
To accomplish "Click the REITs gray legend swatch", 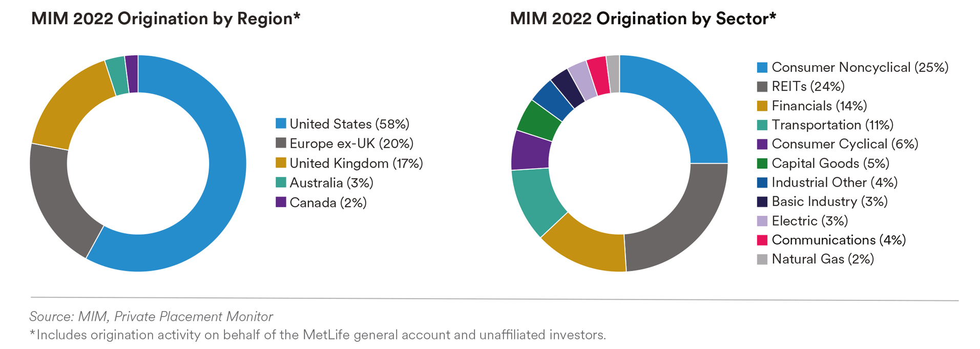I will (x=762, y=87).
